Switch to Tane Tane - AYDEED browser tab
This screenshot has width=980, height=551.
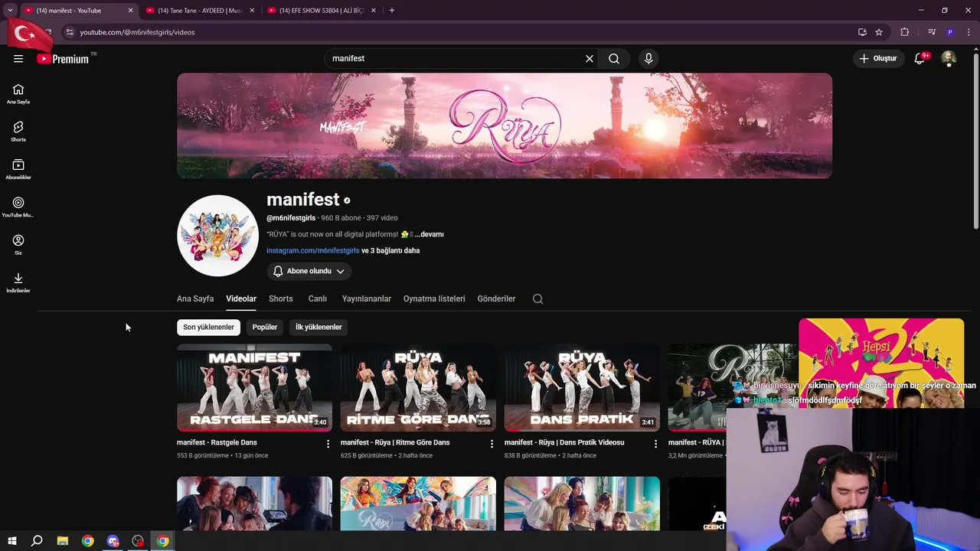199,11
